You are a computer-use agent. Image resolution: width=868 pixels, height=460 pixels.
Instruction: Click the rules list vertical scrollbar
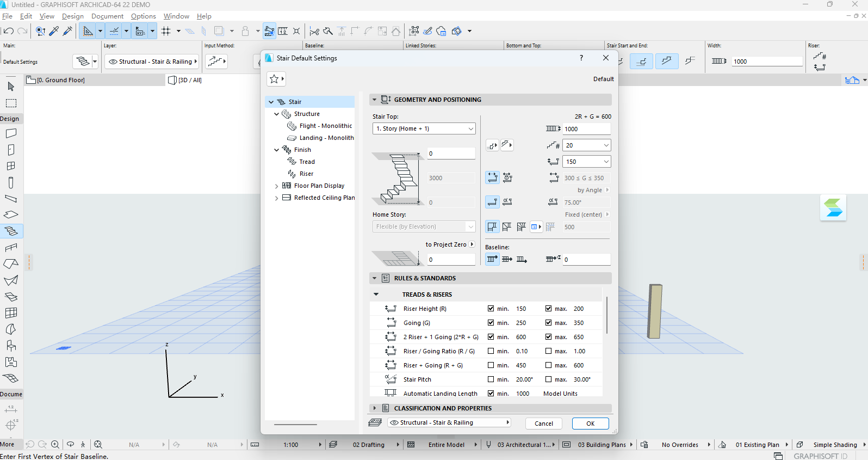607,315
